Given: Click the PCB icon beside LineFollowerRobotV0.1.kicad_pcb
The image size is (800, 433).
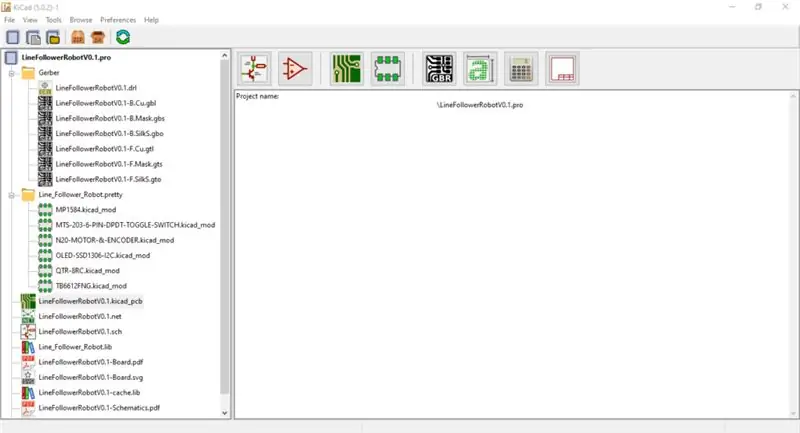Looking at the screenshot, I should 28,301.
